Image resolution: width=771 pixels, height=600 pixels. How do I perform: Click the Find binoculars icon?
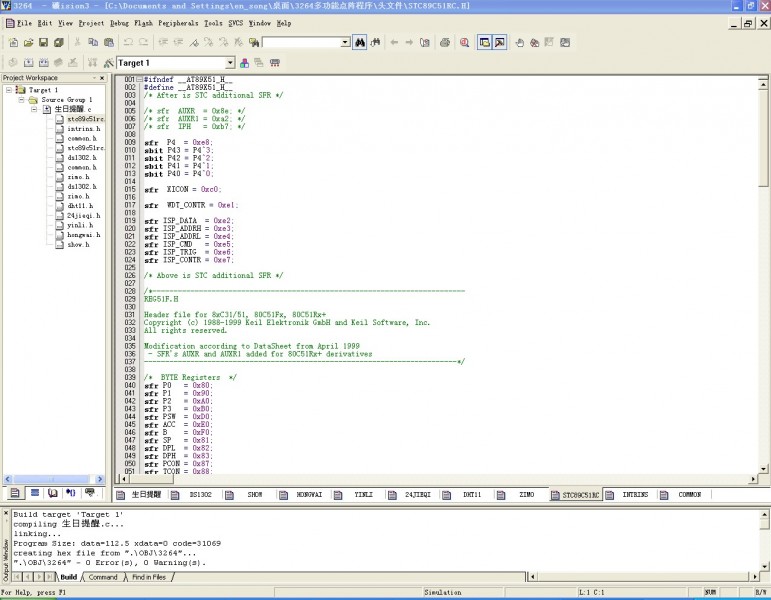coord(360,42)
